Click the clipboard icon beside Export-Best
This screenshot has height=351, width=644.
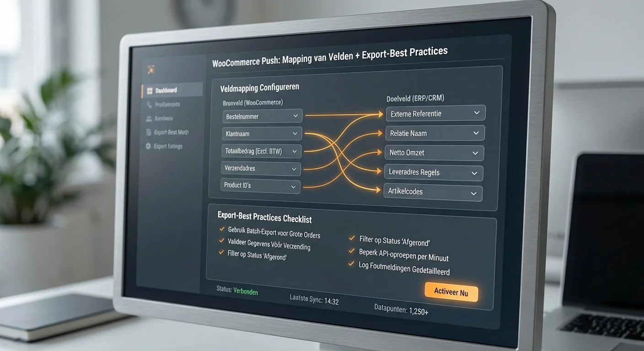(149, 133)
